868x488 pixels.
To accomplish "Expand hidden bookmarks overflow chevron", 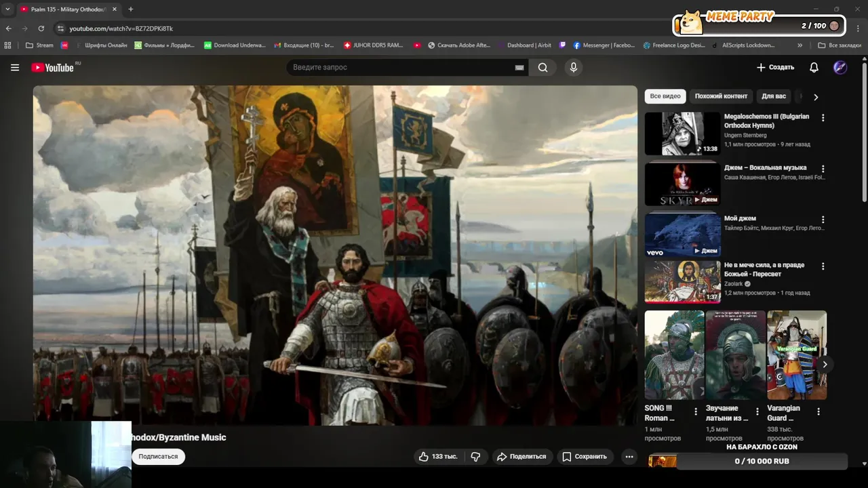I will point(800,45).
